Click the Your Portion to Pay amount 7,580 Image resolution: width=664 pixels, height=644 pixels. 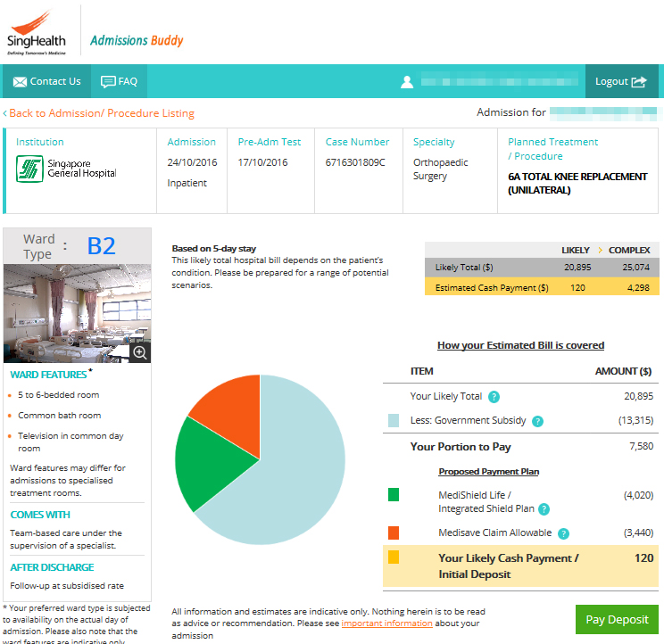[x=641, y=446]
